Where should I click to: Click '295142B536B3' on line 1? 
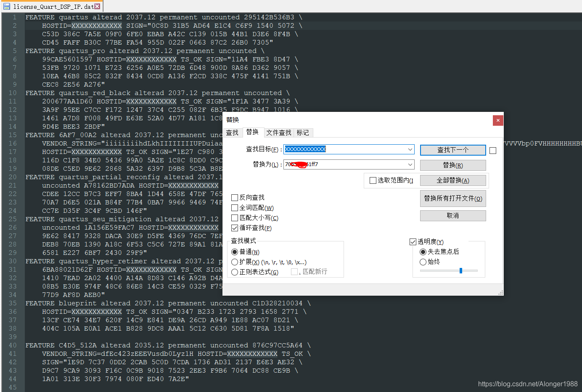click(269, 17)
